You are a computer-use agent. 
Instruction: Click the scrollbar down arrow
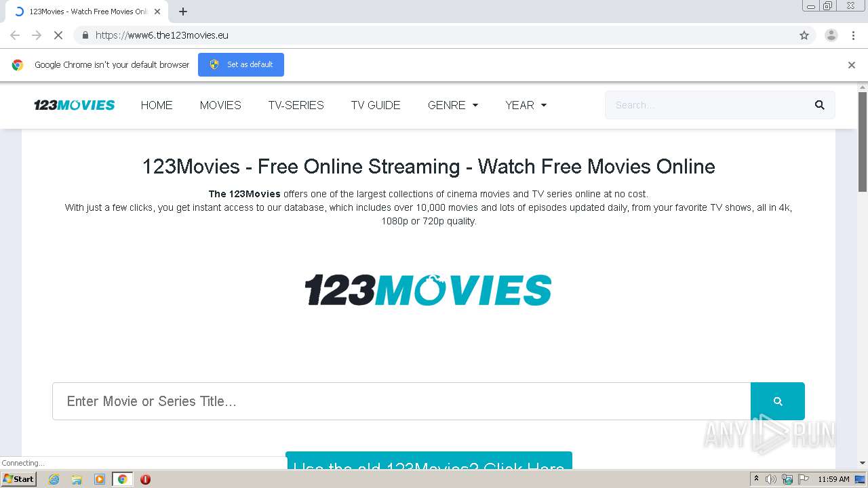(863, 463)
